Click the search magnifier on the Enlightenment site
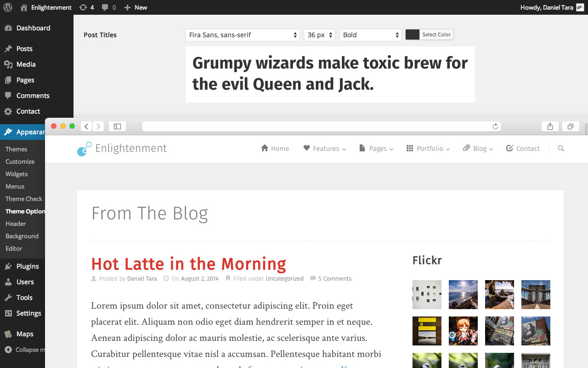This screenshot has width=588, height=368. [560, 149]
